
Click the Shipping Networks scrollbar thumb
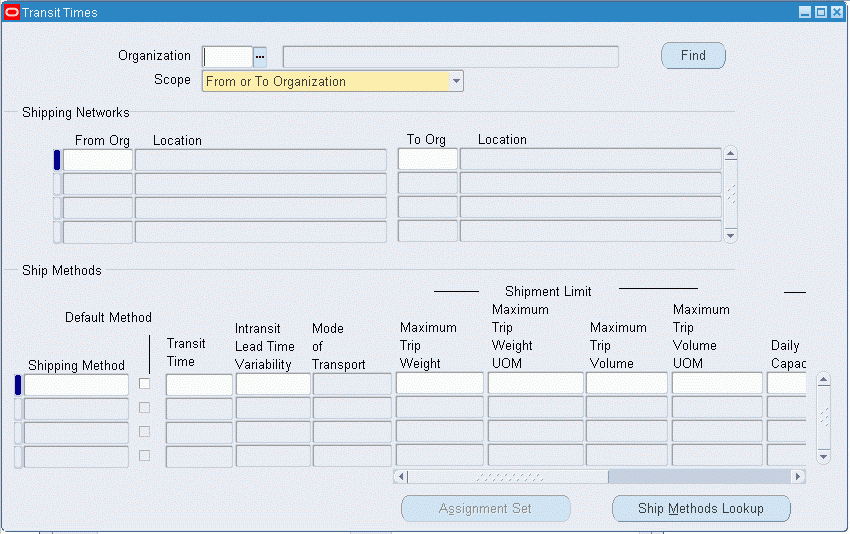(x=731, y=195)
